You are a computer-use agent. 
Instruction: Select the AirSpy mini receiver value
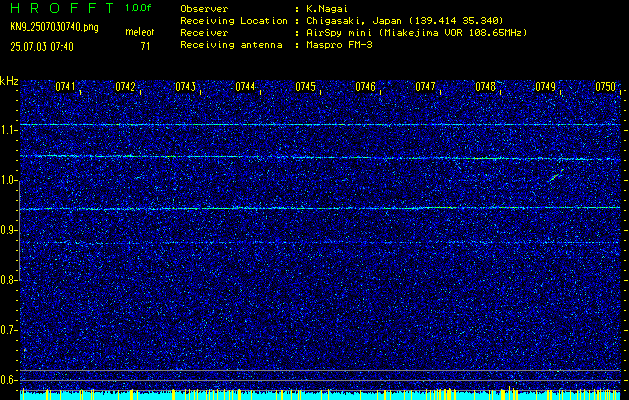coord(416,33)
